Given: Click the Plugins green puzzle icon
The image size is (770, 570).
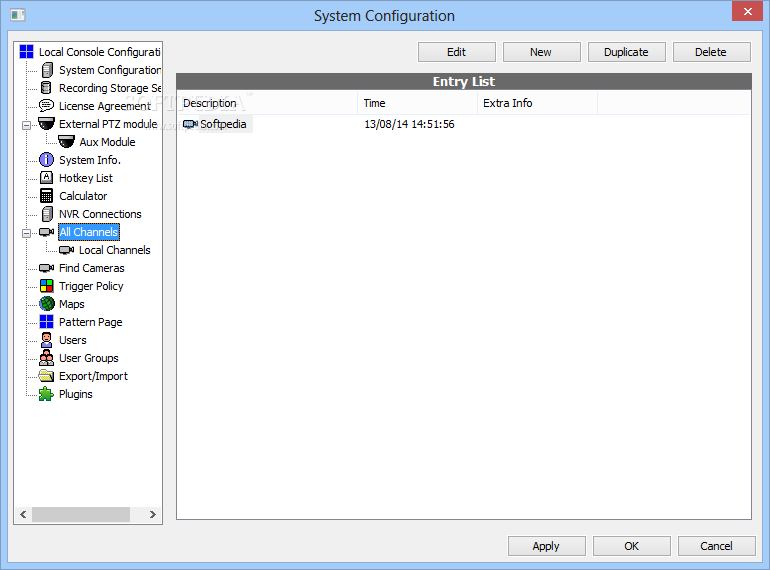Looking at the screenshot, I should point(46,394).
